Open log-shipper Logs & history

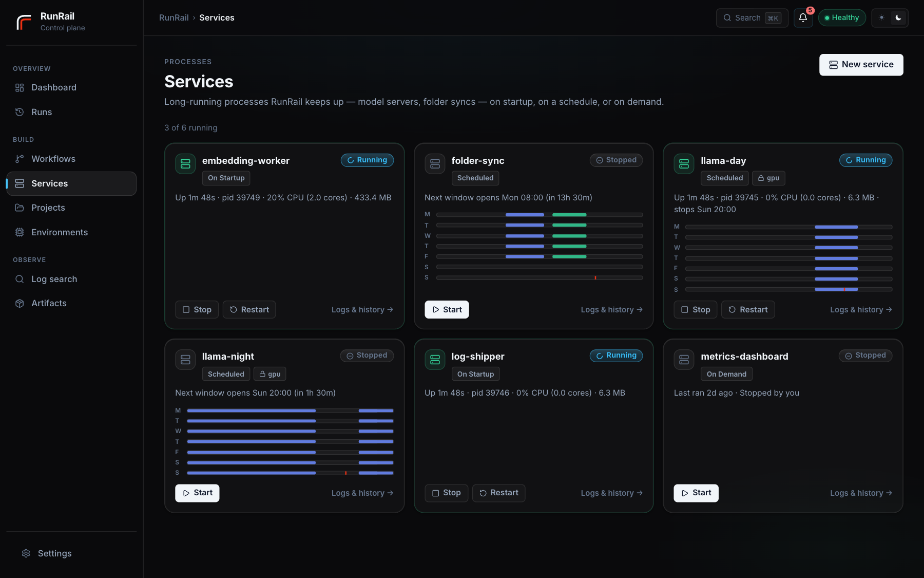click(x=611, y=493)
